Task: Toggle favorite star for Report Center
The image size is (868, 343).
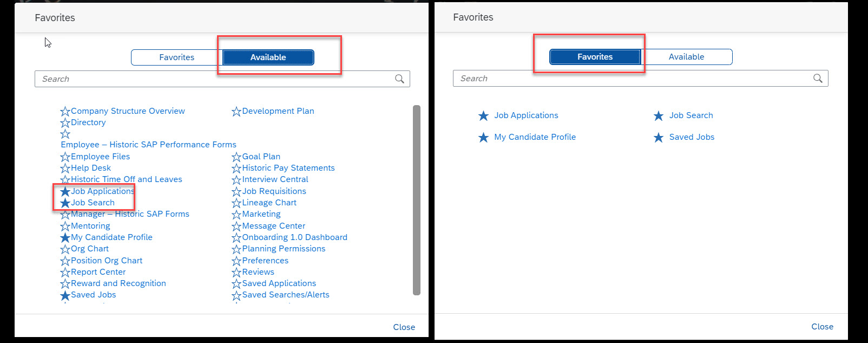Action: [x=65, y=273]
